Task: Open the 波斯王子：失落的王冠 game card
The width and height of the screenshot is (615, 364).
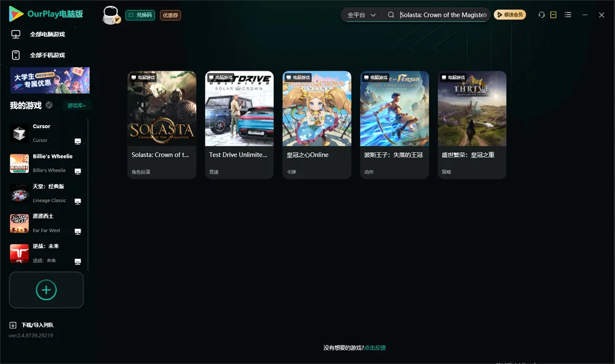Action: 395,125
